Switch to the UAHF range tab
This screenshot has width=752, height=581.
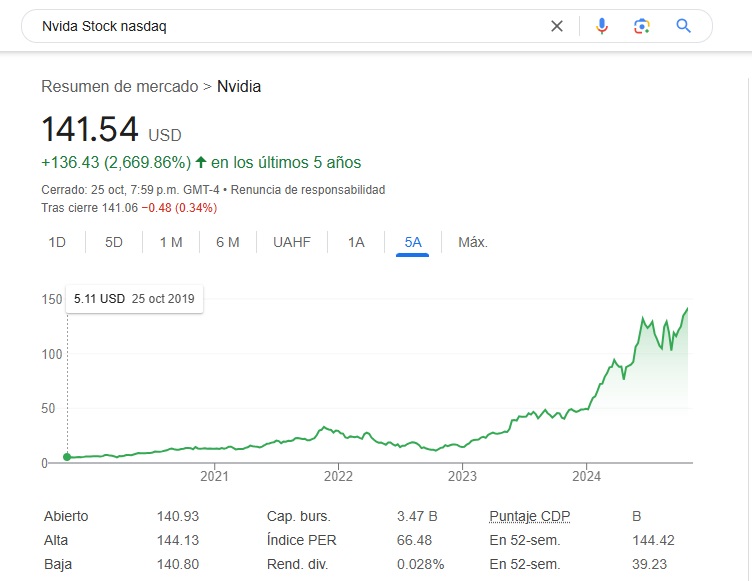(292, 242)
